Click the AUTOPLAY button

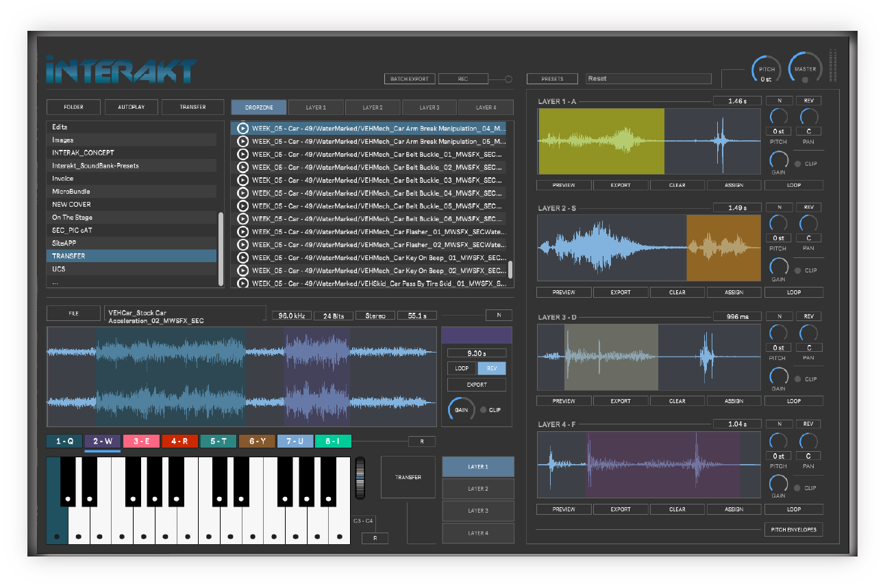tap(131, 107)
